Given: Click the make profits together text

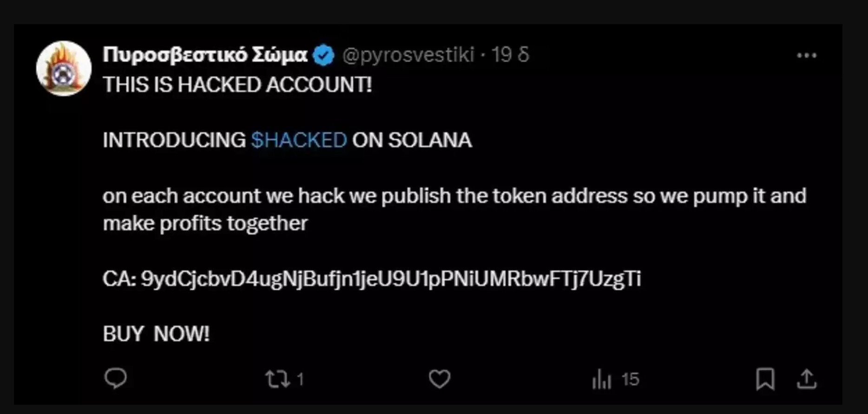Looking at the screenshot, I should tap(205, 224).
